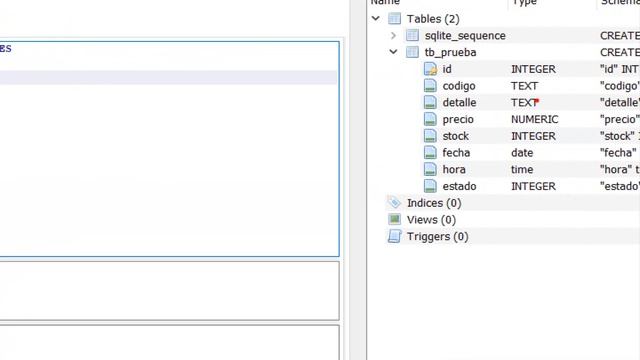Select the id column name
This screenshot has width=640, height=360.
[x=447, y=69]
